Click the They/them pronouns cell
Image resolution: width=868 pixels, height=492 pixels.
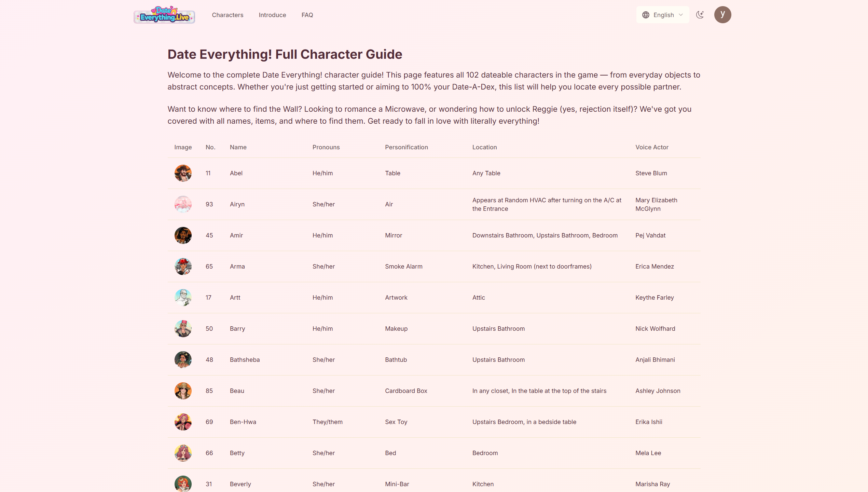click(x=327, y=422)
